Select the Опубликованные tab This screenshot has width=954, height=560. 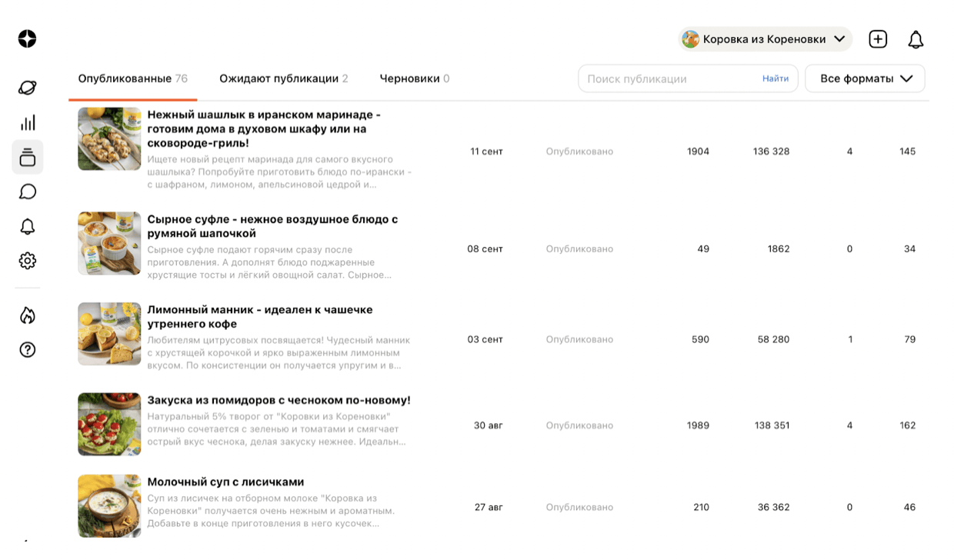[132, 78]
